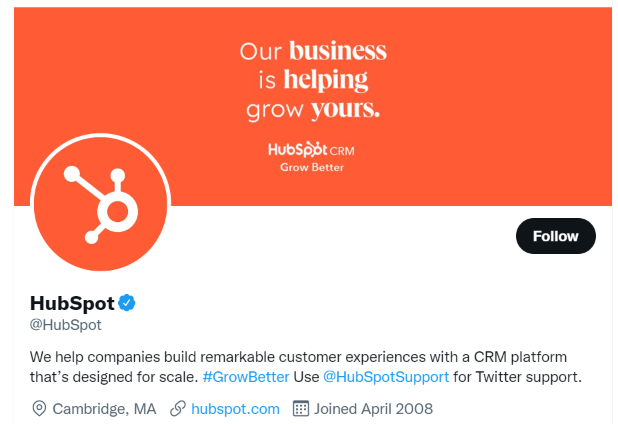Click the CRM label beside banner wordmark
Image resolution: width=618 pixels, height=424 pixels.
(342, 150)
